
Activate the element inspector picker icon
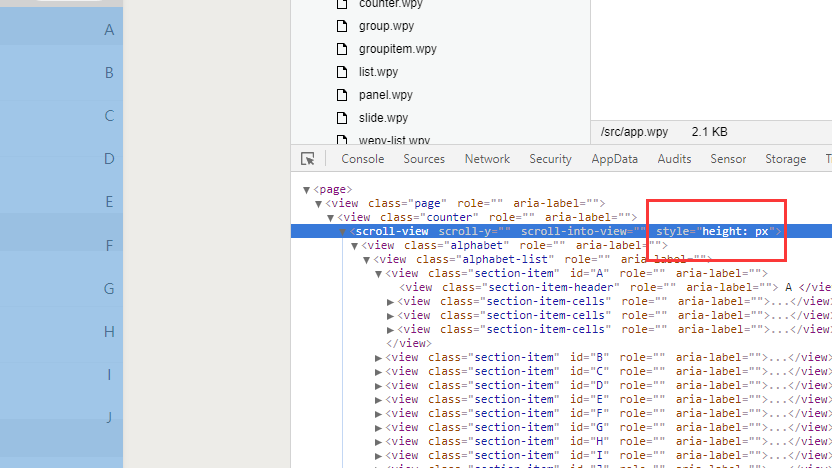308,159
